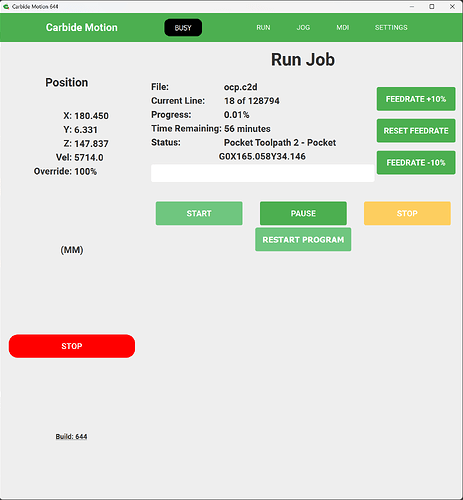Click the Carbide Motion app icon in title bar
This screenshot has height=500, width=463.
[x=6, y=7]
